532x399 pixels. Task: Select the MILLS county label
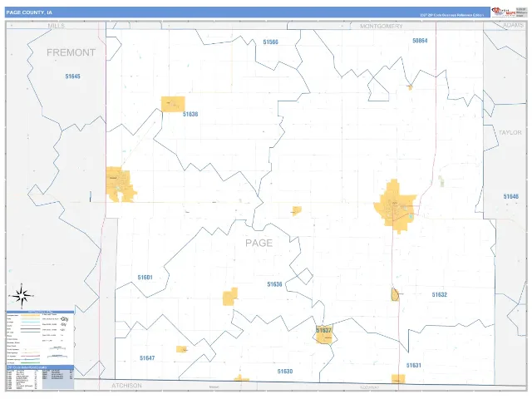click(x=56, y=26)
